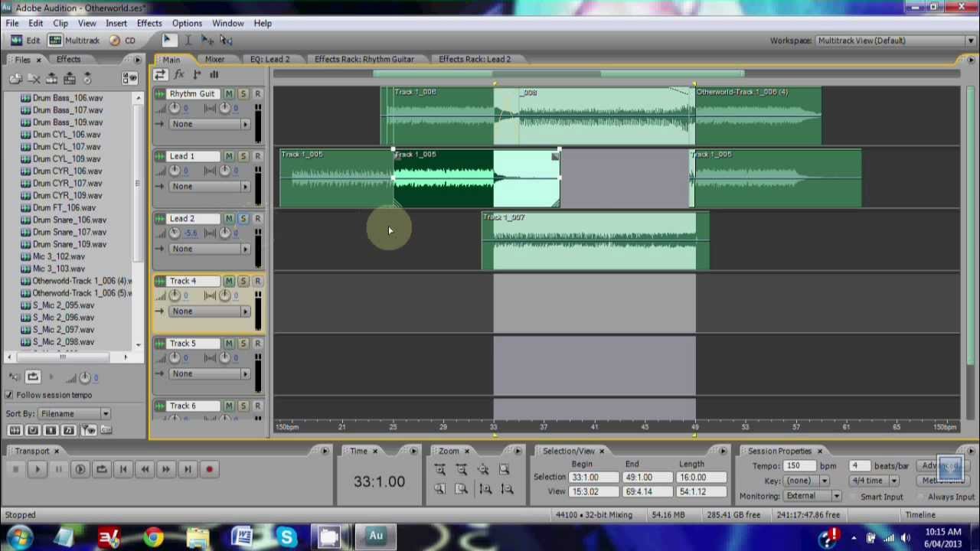Viewport: 980px width, 551px height.
Task: Adjust Lead 2 volume knob at -5.6
Action: [175, 233]
